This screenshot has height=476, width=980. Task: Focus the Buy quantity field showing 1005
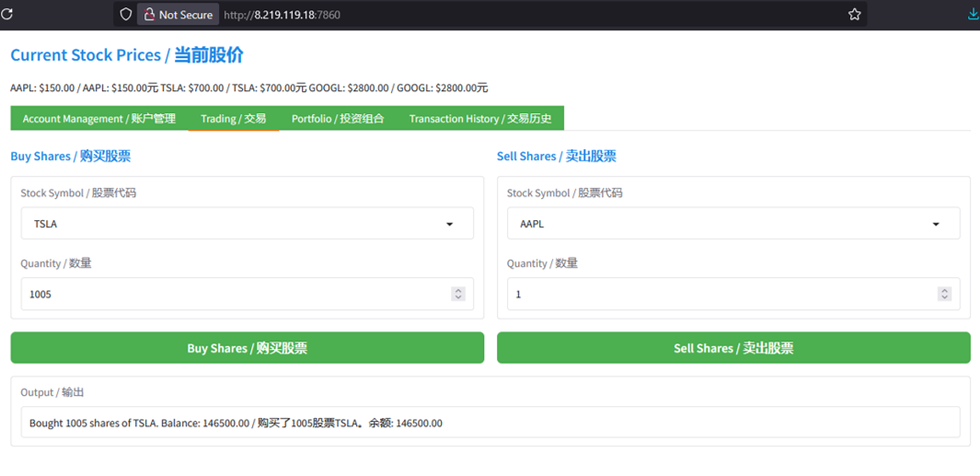coord(230,295)
